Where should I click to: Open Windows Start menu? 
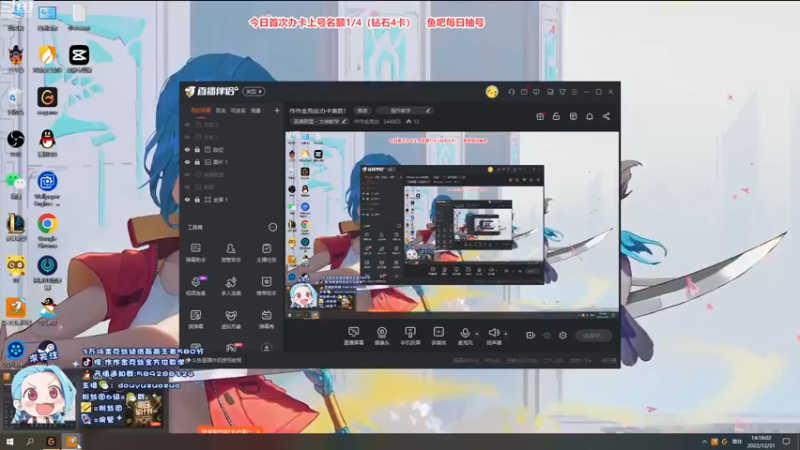coord(10,441)
